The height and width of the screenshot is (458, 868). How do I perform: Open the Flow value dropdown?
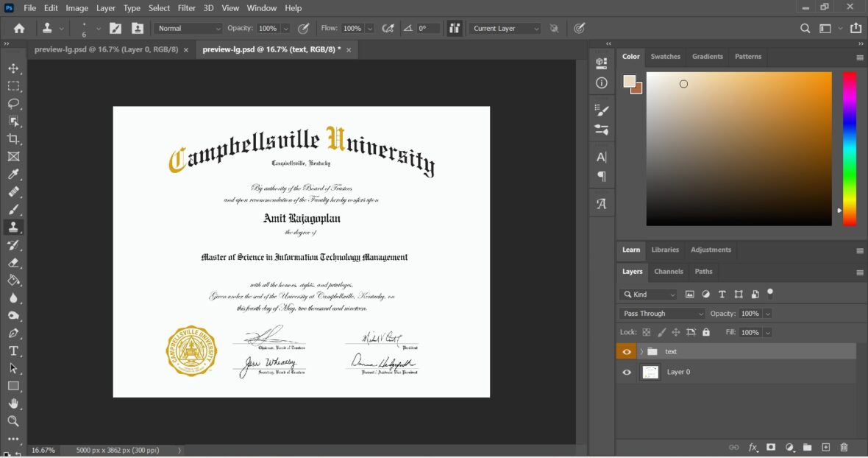[x=370, y=28]
